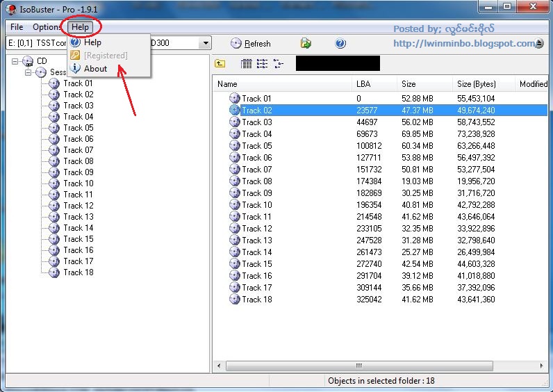Click the eject disc icon
Viewport: 553px width, 392px height.
pyautogui.click(x=539, y=43)
